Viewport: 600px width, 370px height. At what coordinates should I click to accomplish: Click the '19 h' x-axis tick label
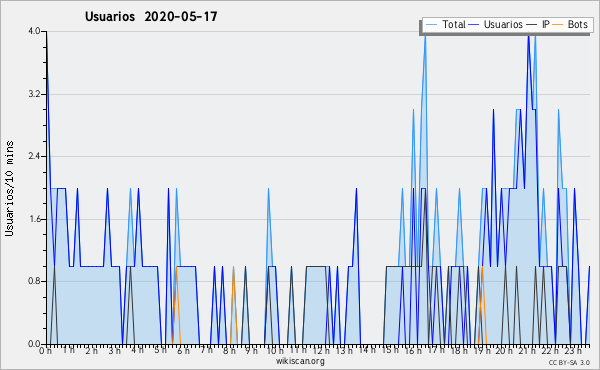(x=482, y=351)
